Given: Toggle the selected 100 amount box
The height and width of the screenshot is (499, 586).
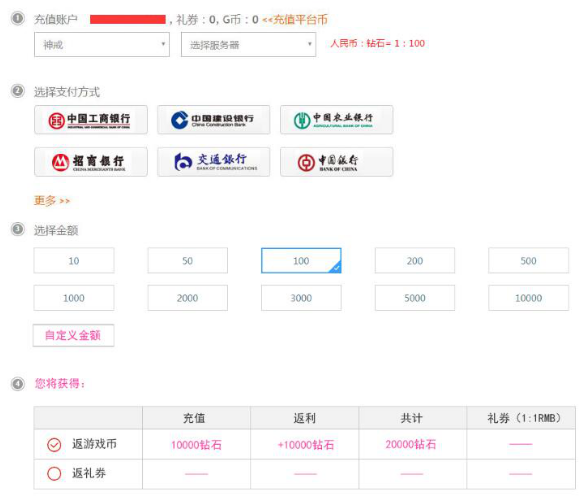Looking at the screenshot, I should 301,261.
